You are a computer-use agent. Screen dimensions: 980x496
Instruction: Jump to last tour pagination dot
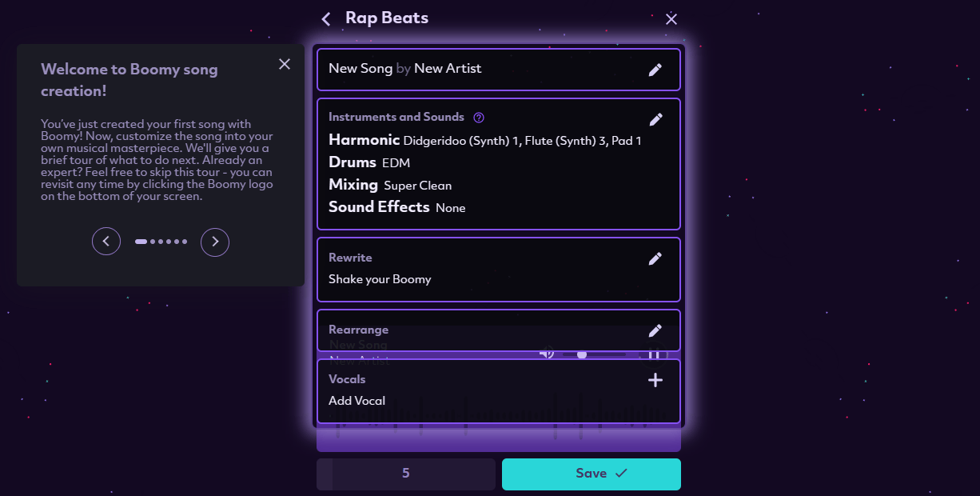185,242
